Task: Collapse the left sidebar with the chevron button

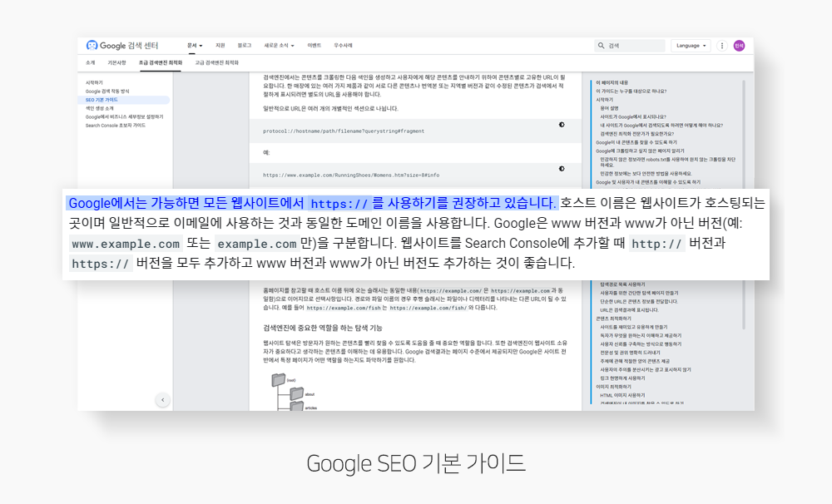Action: (x=163, y=399)
